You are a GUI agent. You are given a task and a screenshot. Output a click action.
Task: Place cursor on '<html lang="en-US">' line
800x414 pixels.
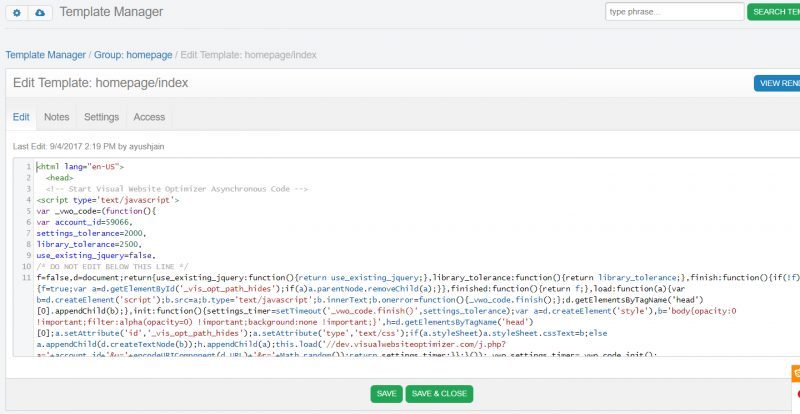point(80,166)
